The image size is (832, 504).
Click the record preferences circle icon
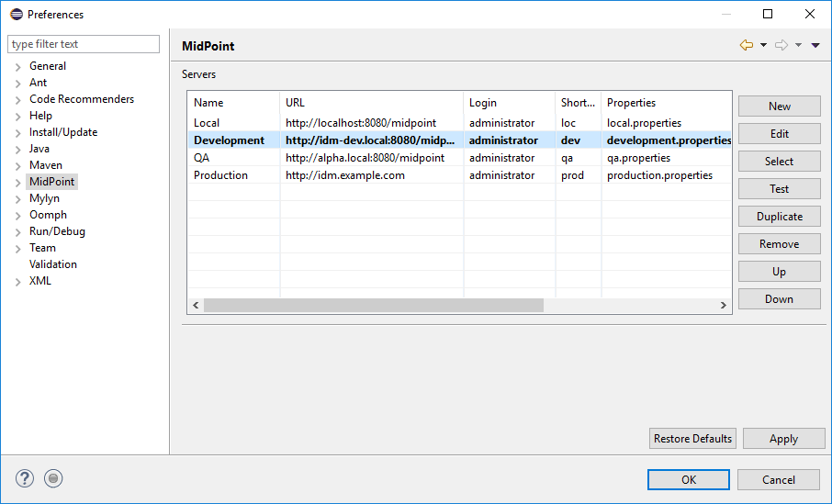click(53, 478)
